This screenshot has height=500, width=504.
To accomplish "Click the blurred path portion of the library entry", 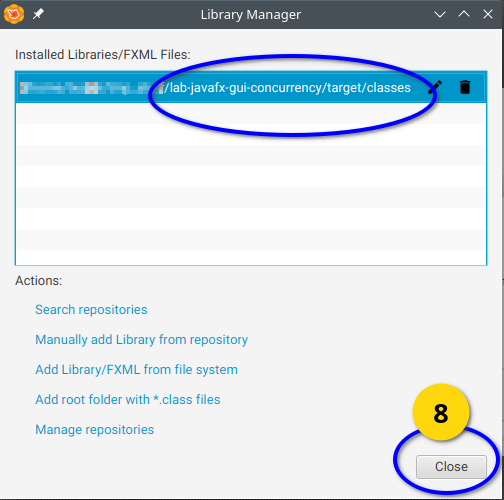I will [91, 88].
